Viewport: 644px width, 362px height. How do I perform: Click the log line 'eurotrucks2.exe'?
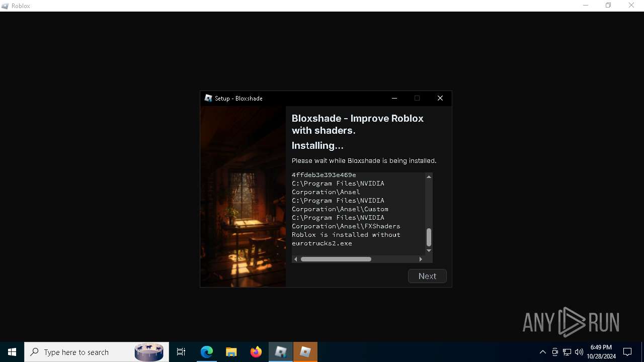322,243
